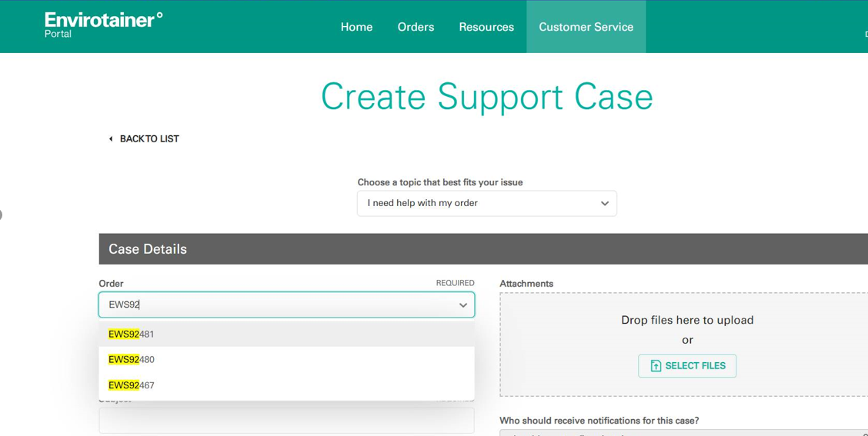The image size is (868, 436).
Task: Click the Envirotainer Portal logo
Action: (x=104, y=25)
